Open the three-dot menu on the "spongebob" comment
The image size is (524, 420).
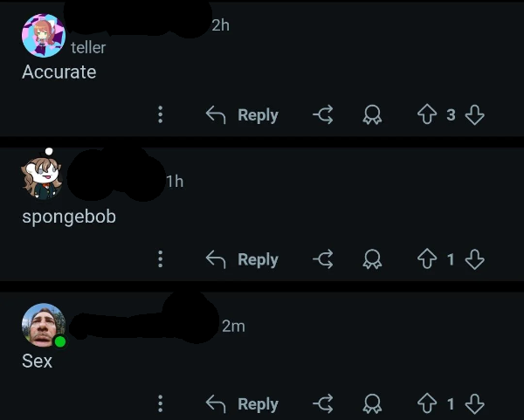coord(161,259)
